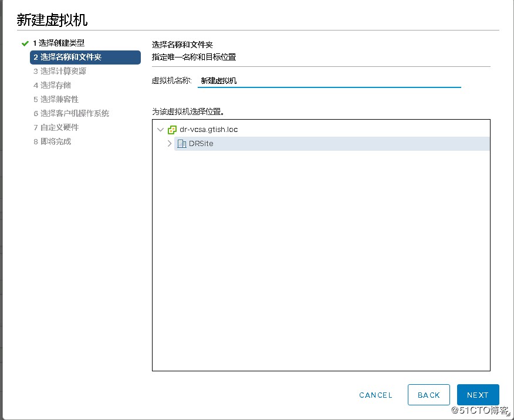Open step 3 选择计算资源
This screenshot has width=514, height=420.
[60, 71]
